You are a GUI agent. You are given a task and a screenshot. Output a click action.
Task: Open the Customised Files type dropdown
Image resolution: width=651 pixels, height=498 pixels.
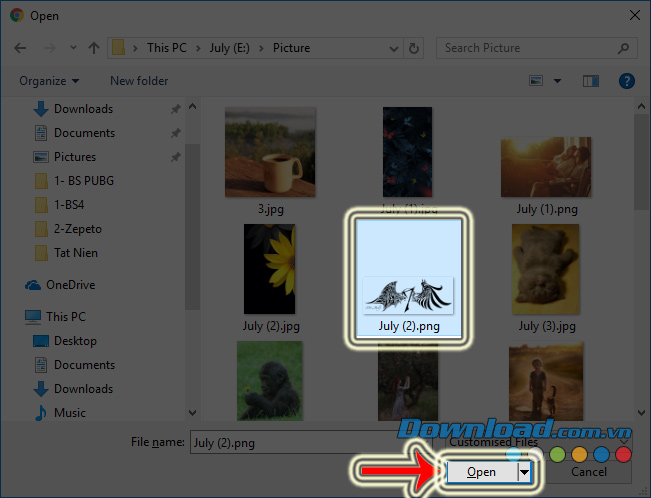tap(539, 442)
